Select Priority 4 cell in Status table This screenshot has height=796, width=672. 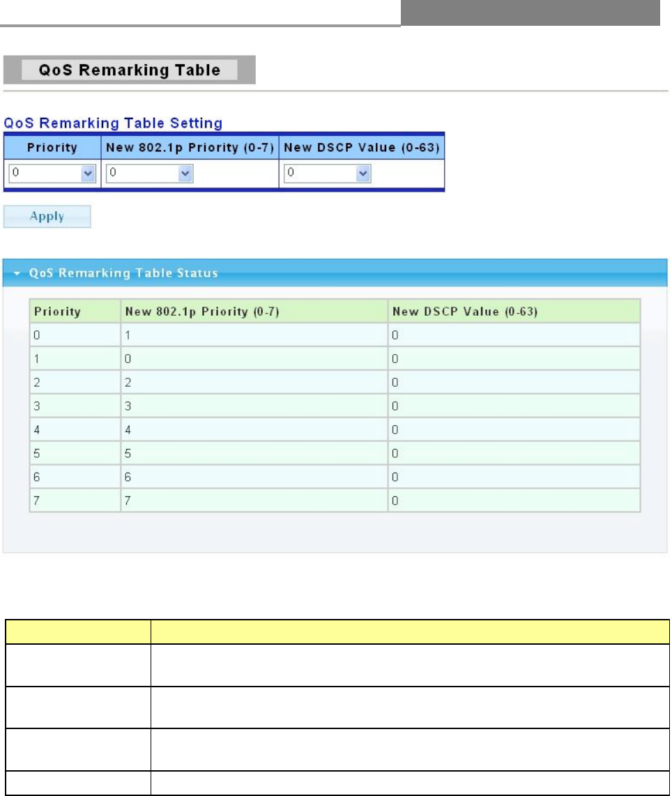tap(75, 430)
